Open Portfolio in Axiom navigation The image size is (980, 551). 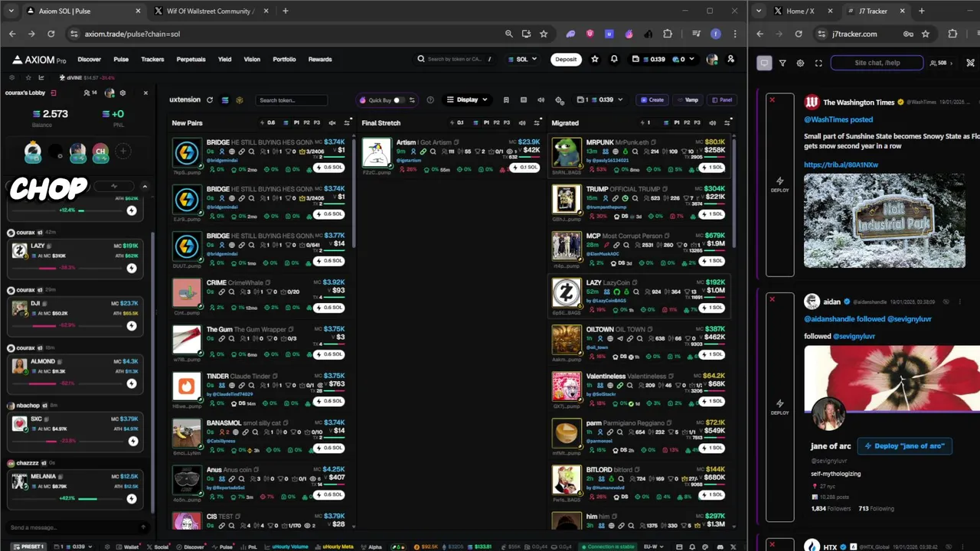point(284,59)
